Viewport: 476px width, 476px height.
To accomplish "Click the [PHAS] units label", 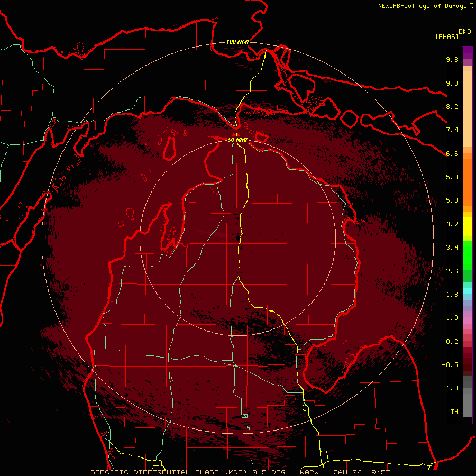I will [447, 36].
